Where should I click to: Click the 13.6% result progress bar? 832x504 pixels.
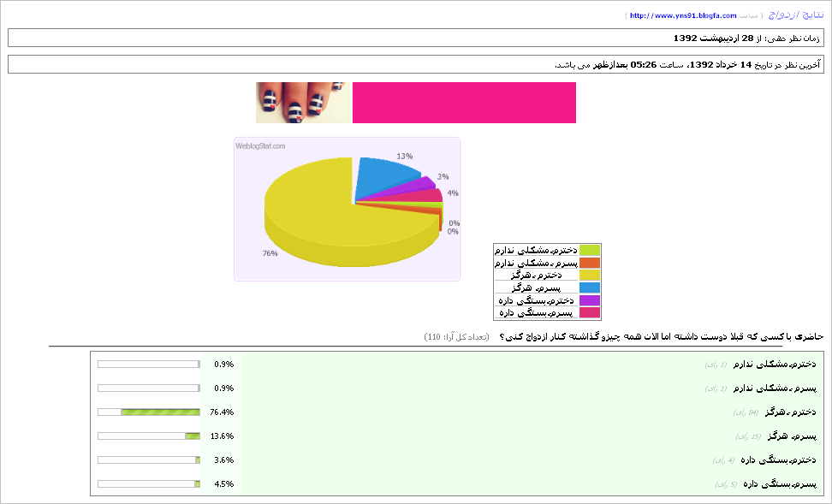click(149, 436)
